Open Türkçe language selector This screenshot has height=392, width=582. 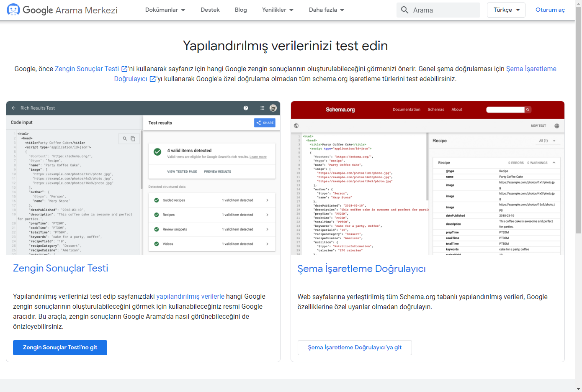coord(506,10)
